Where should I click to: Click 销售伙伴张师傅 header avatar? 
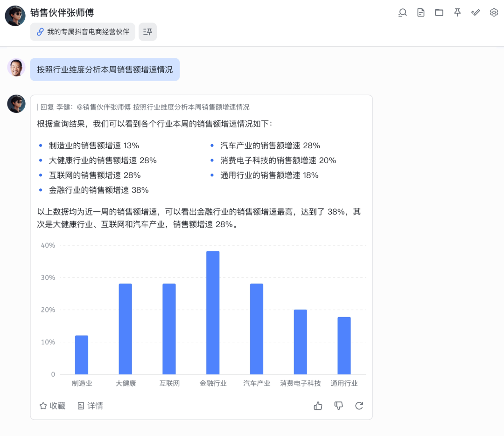click(x=15, y=16)
